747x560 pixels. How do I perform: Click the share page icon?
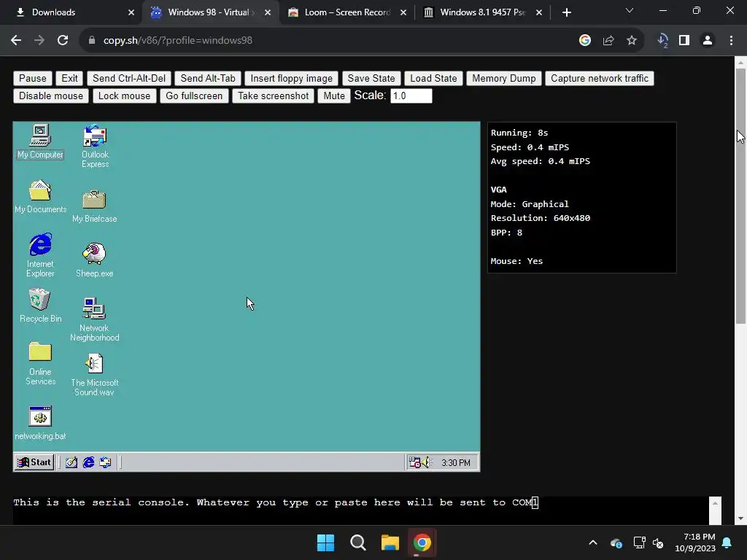608,41
